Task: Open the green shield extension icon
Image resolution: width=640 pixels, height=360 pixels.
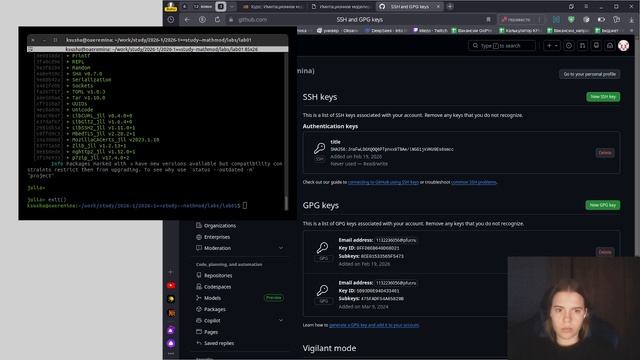Action: [571, 20]
